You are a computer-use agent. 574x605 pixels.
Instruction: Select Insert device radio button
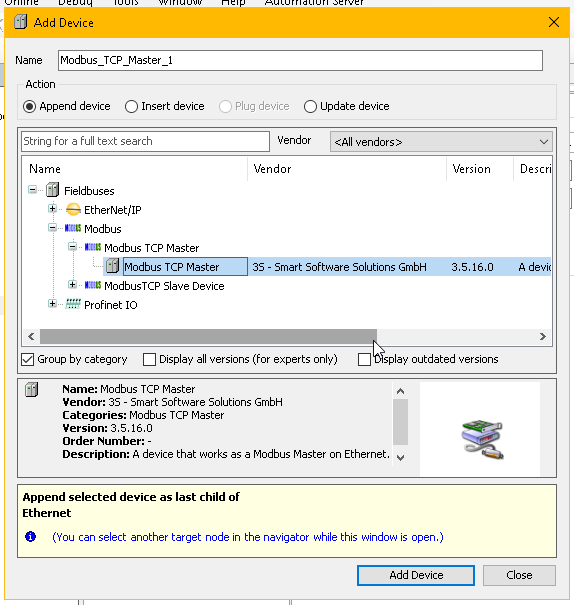131,106
